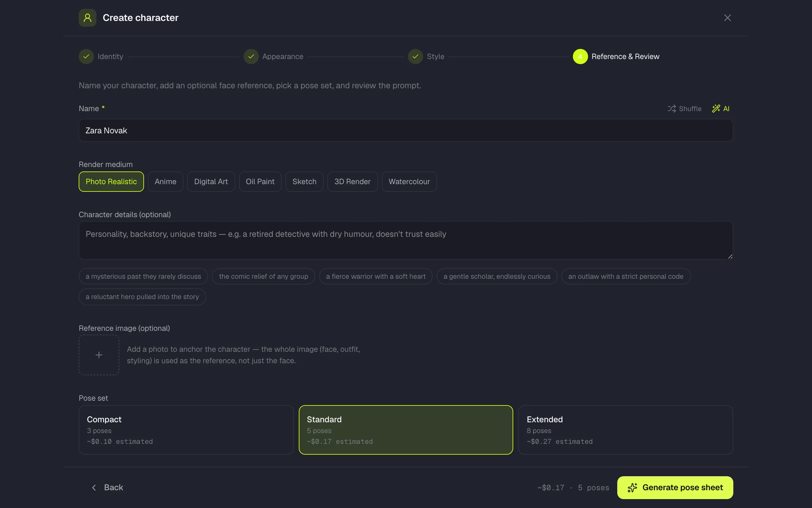Screen dimensions: 812x508
Task: Select Oil Paint render medium
Action: click(x=260, y=182)
